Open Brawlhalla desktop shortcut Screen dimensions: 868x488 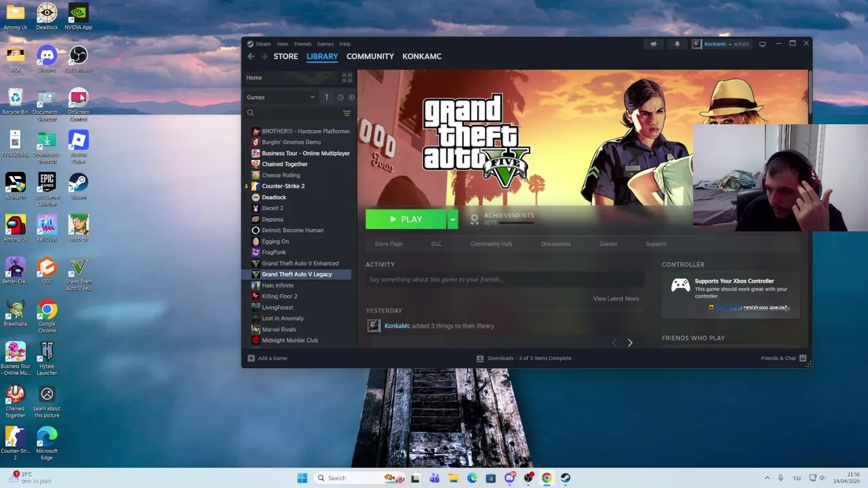pyautogui.click(x=15, y=313)
